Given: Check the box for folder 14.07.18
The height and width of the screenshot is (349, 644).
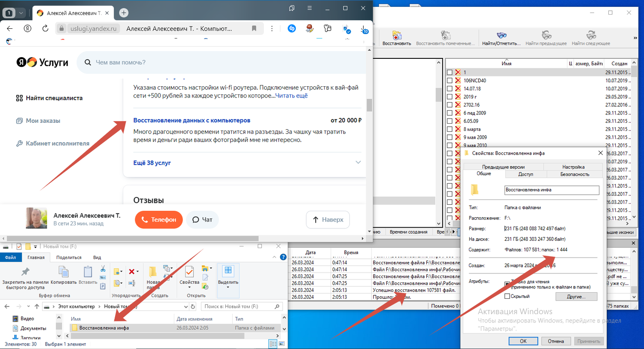Looking at the screenshot, I should (x=450, y=88).
